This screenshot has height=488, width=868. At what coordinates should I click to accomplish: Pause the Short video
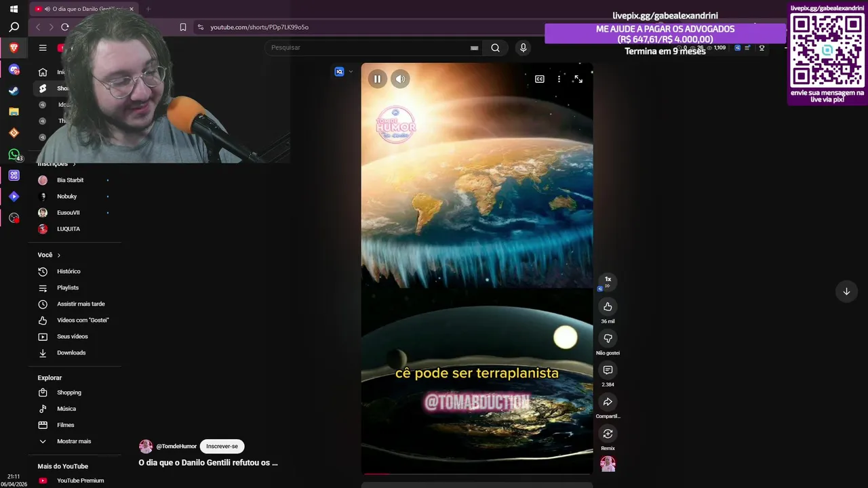pyautogui.click(x=377, y=79)
